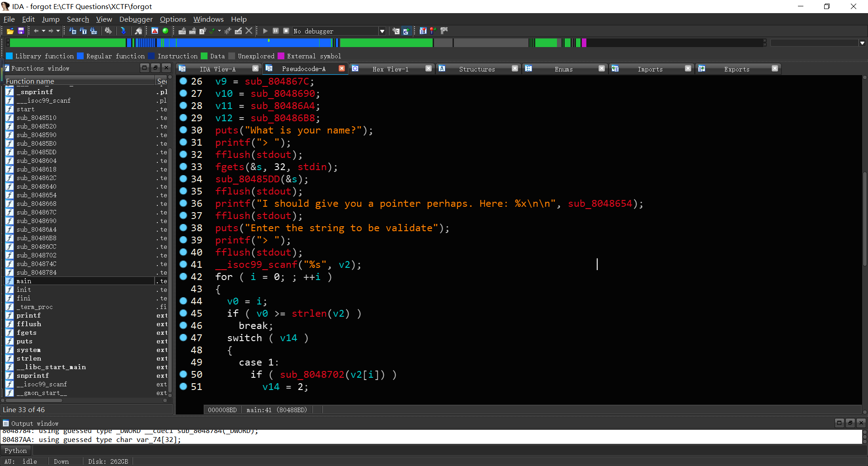Expand the forward-history dropdown arrow
The image size is (868, 466).
(58, 31)
